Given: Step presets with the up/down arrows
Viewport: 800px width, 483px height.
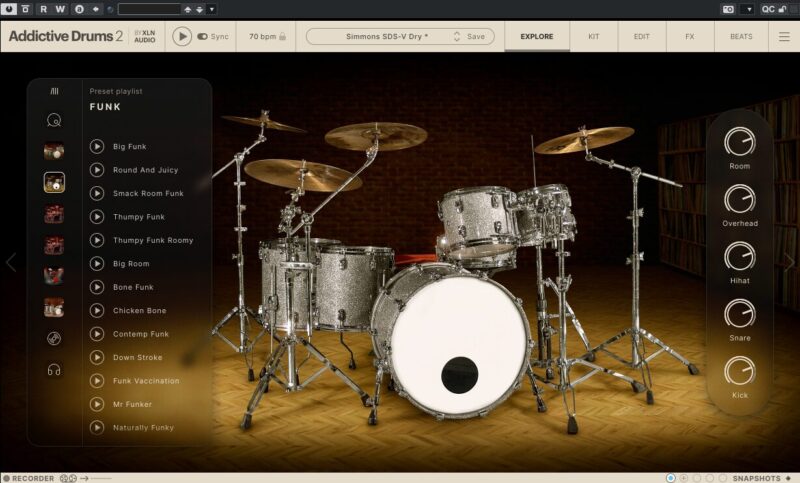Looking at the screenshot, I should pos(457,36).
